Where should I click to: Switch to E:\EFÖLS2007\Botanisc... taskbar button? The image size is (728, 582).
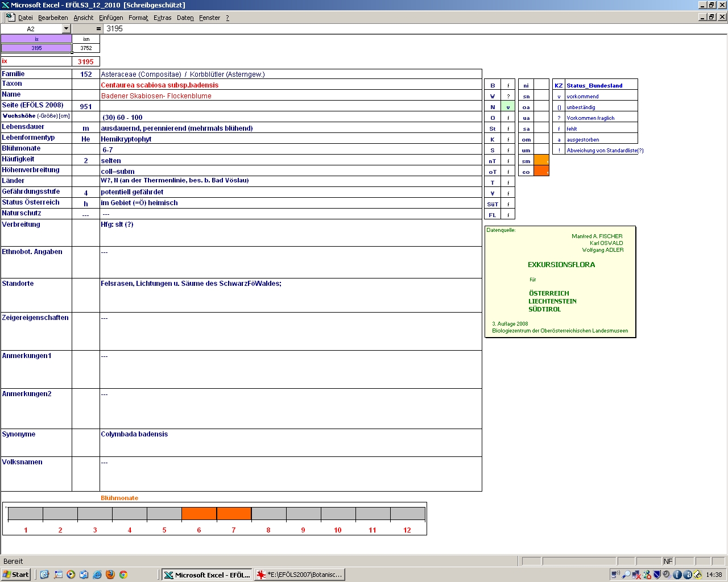(300, 575)
